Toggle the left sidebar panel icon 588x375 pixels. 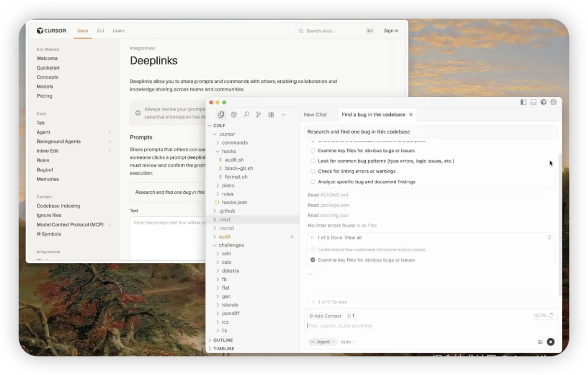pos(524,102)
